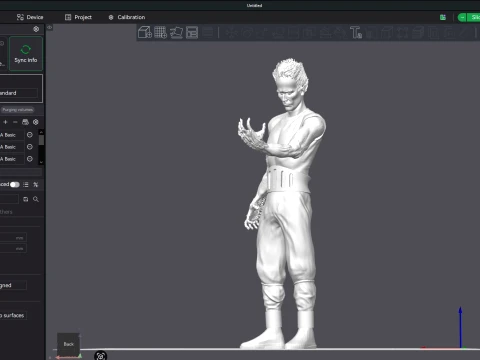Image resolution: width=480 pixels, height=360 pixels.
Task: Open the Project tab
Action: coord(78,17)
